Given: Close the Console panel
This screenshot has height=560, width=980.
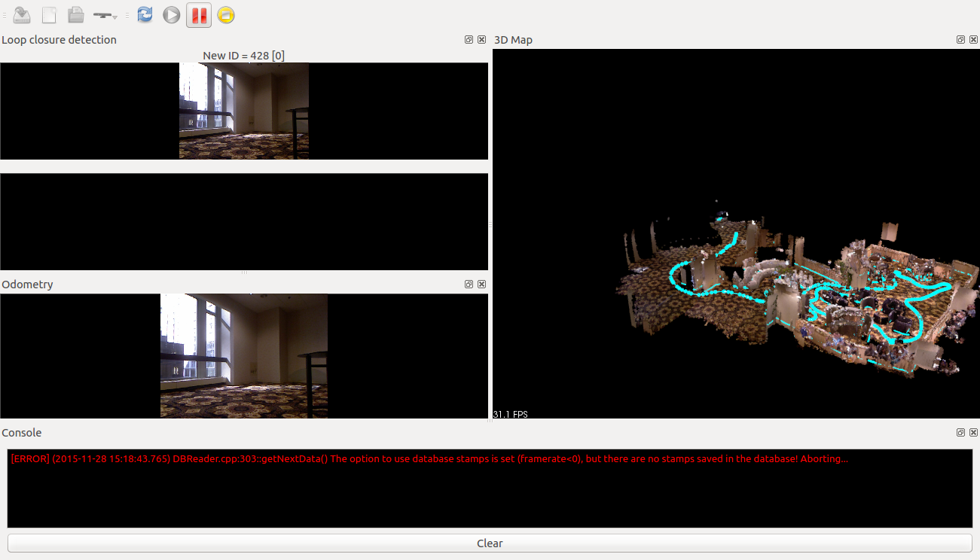Looking at the screenshot, I should click(x=973, y=433).
